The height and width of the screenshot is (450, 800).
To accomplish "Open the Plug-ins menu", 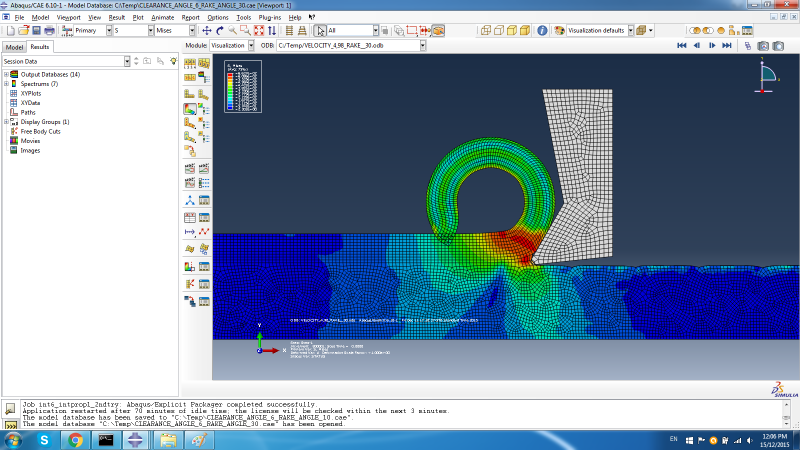I will pos(269,17).
